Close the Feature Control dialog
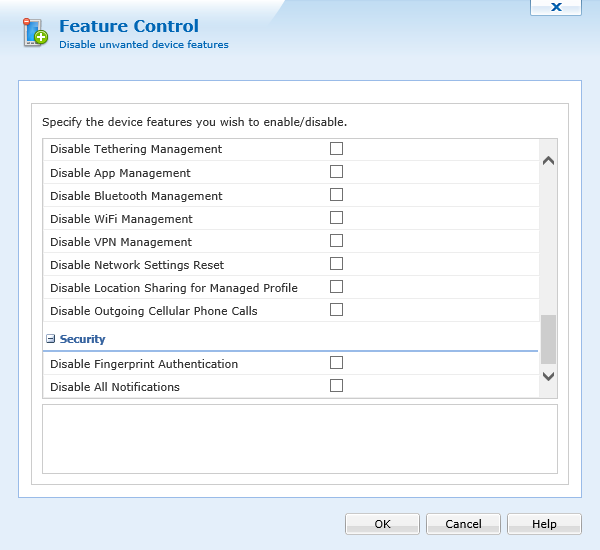 coord(556,7)
